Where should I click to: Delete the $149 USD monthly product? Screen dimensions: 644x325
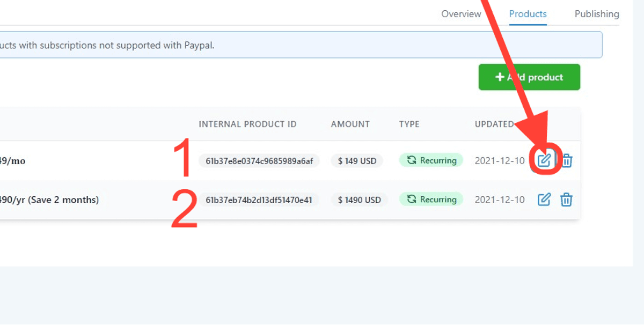(567, 160)
